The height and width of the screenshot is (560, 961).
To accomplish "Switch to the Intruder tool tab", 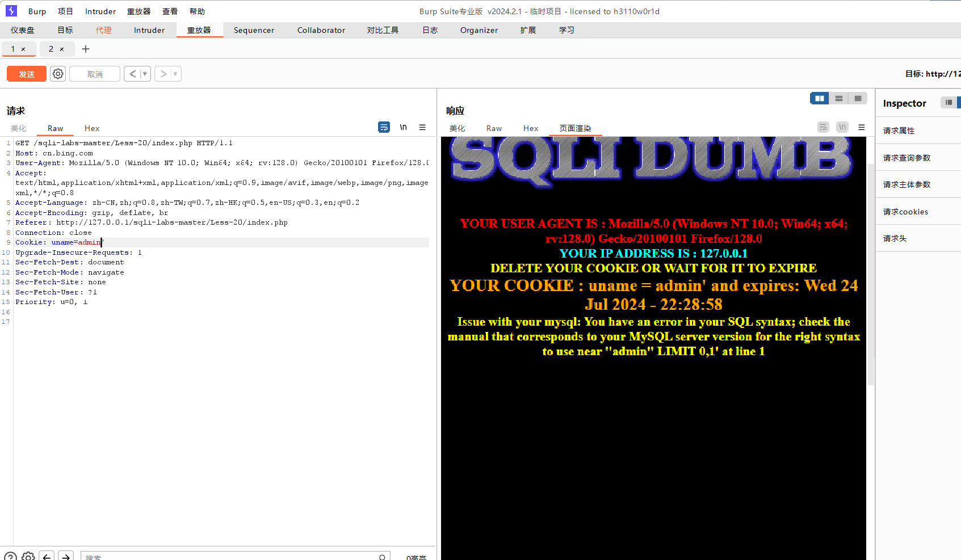I will [x=149, y=30].
